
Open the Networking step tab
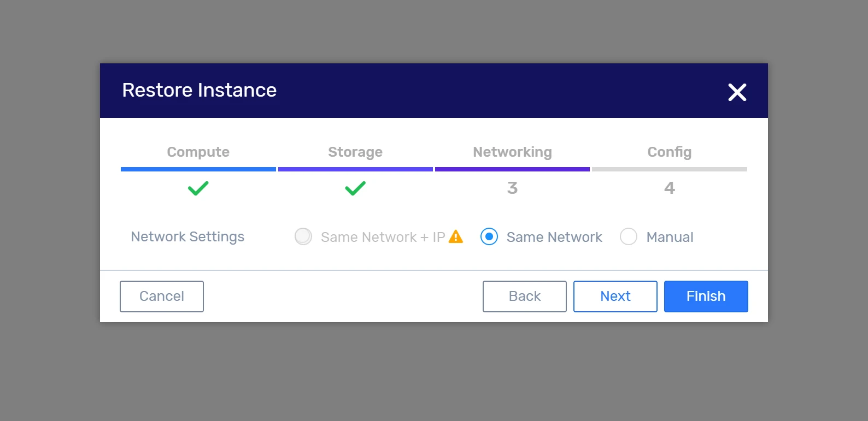pyautogui.click(x=512, y=152)
